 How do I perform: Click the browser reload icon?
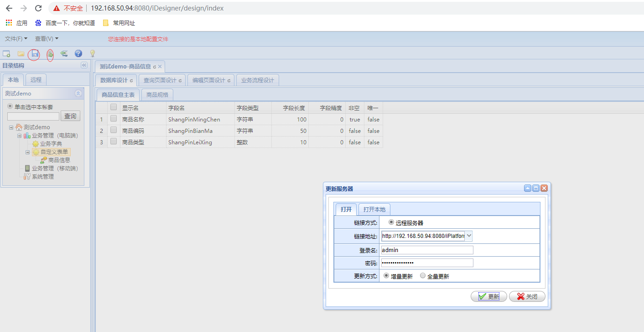(38, 8)
